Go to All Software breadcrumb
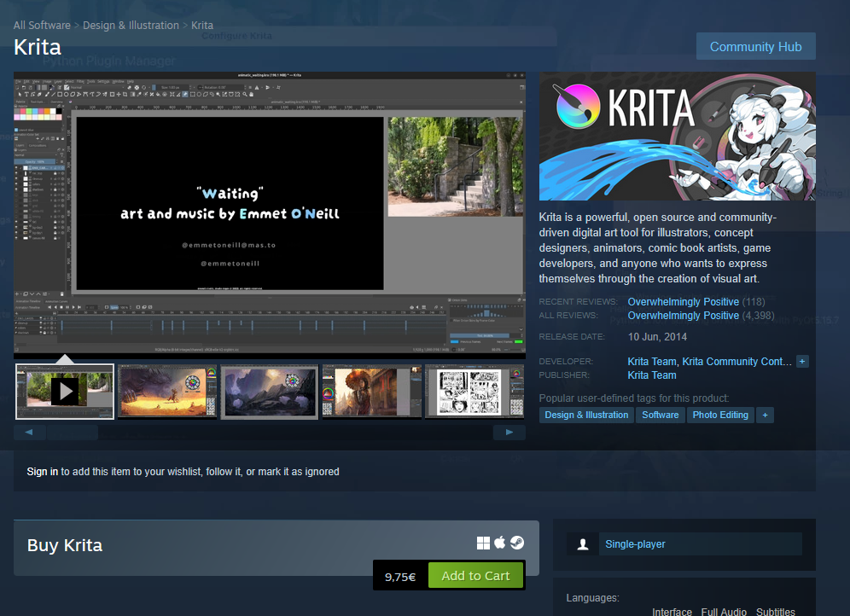 (42, 26)
